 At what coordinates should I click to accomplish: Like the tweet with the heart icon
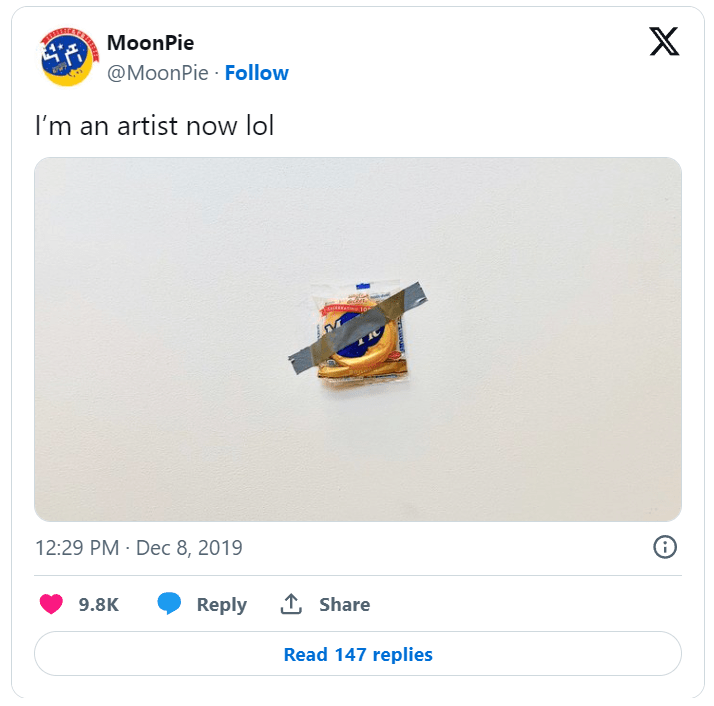(x=51, y=604)
